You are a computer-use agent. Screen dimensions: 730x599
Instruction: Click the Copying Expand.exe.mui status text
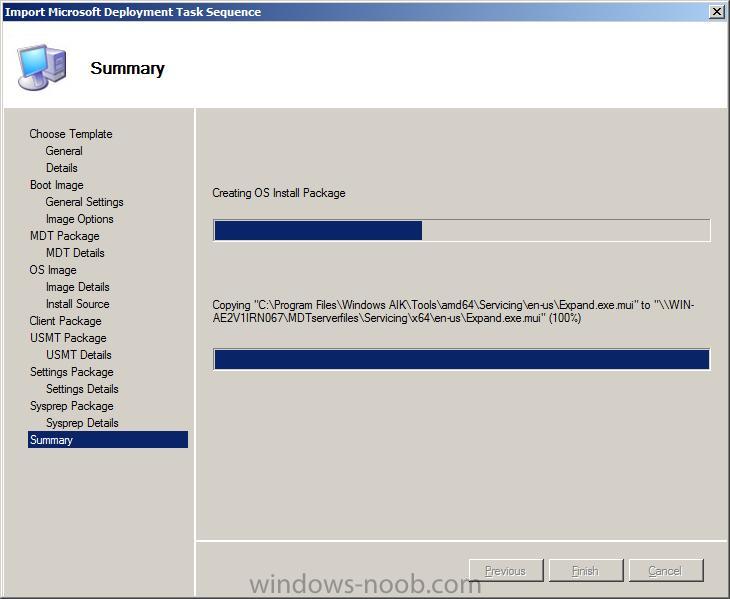[x=453, y=311]
